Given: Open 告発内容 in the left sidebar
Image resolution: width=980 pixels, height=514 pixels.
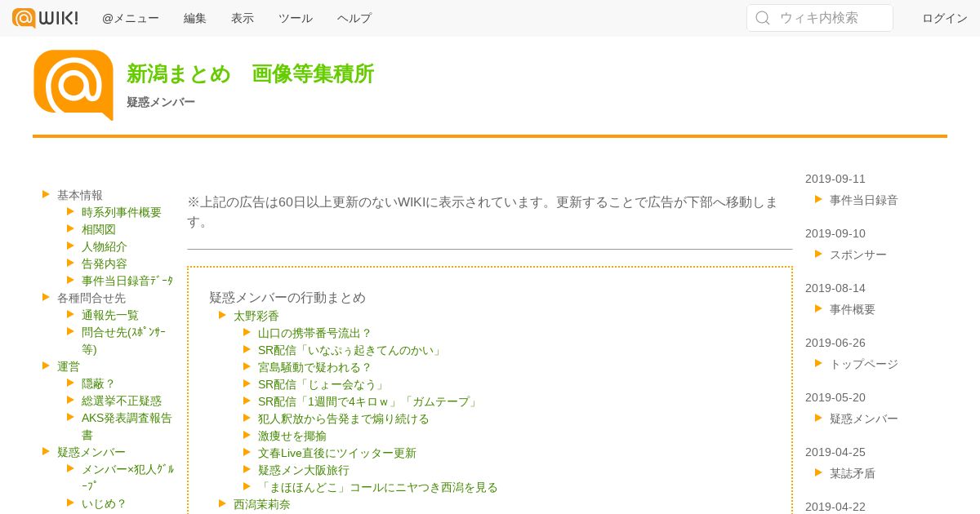Looking at the screenshot, I should pyautogui.click(x=105, y=264).
